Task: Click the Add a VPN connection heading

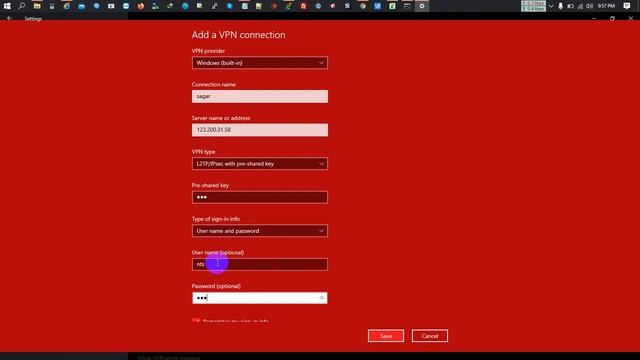Action: 238,35
